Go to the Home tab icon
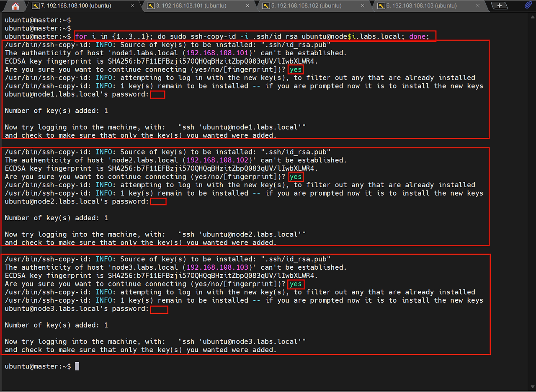The image size is (536, 392). pos(15,6)
